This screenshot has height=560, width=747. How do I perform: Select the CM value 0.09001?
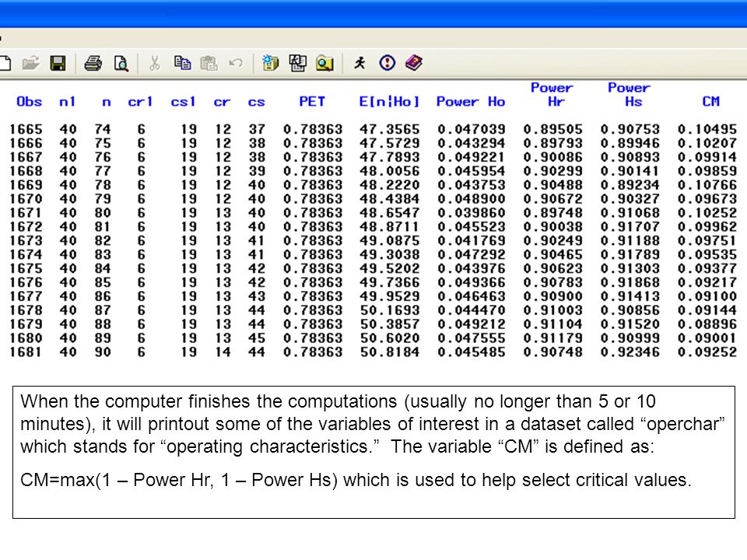[x=707, y=338]
